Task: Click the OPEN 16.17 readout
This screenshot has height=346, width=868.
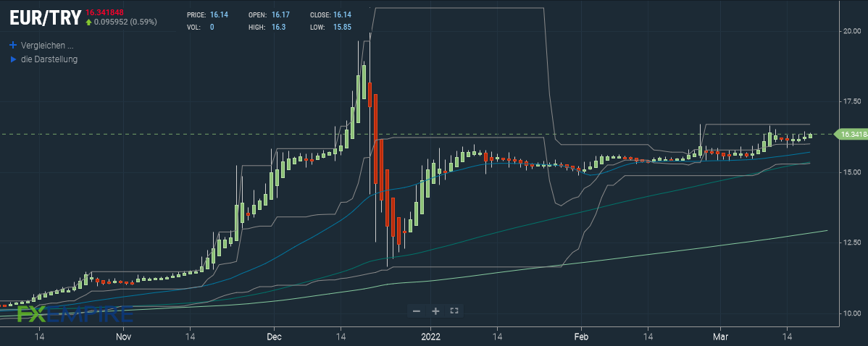Action: click(267, 15)
